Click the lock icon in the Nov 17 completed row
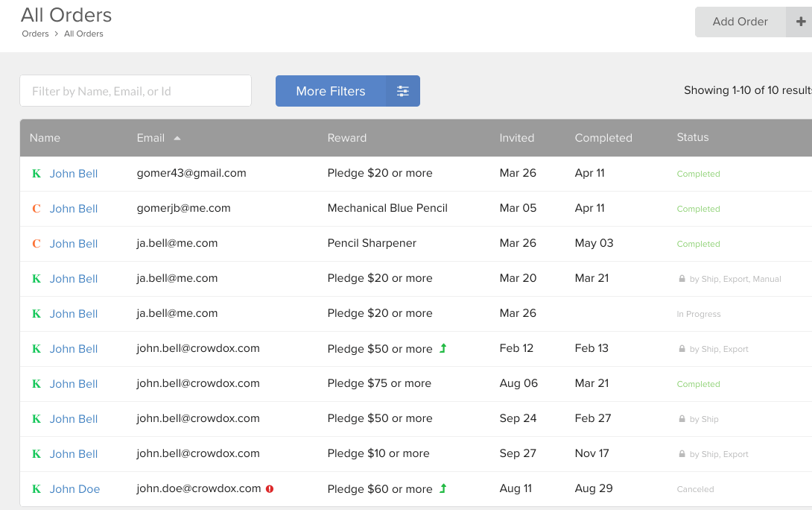The width and height of the screenshot is (812, 510). click(682, 454)
